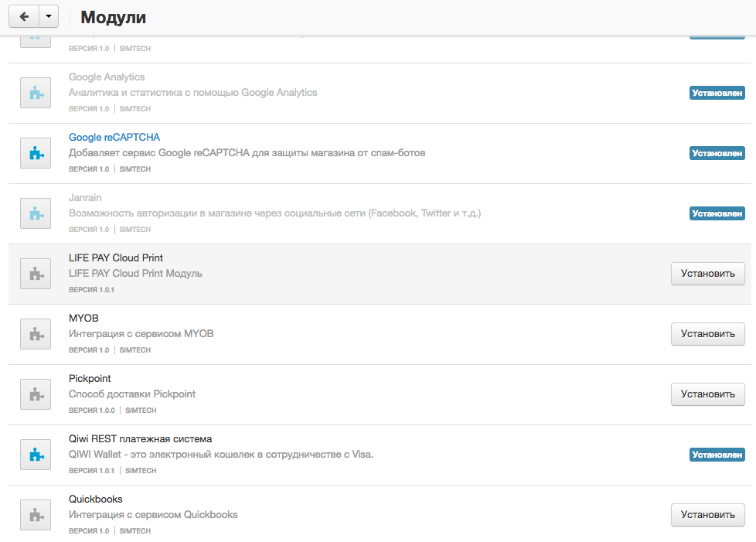
Task: Click the LIFE PAY Cloud Print puzzle icon
Action: (36, 274)
